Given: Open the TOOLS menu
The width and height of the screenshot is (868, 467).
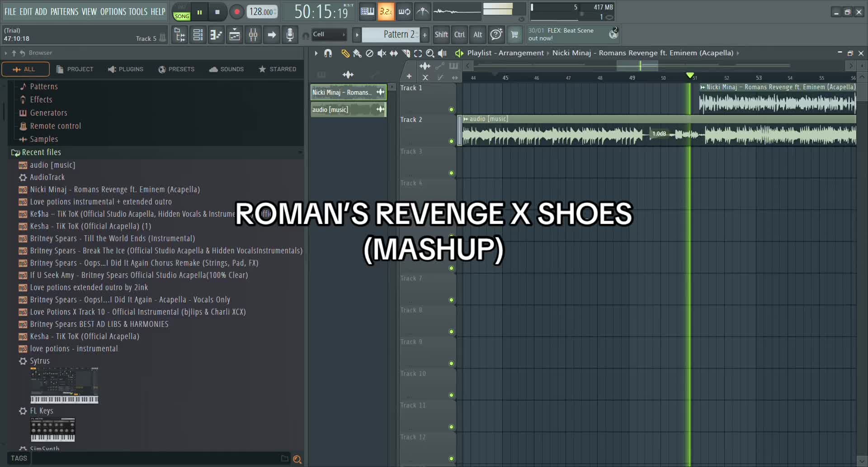Looking at the screenshot, I should (138, 12).
